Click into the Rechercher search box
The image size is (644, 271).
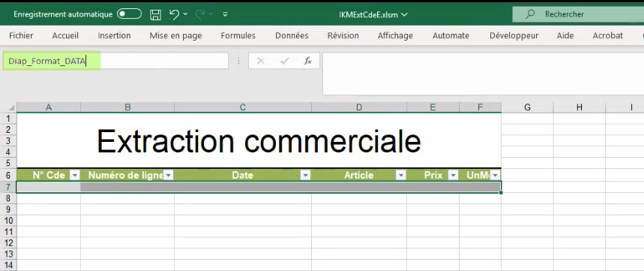578,14
